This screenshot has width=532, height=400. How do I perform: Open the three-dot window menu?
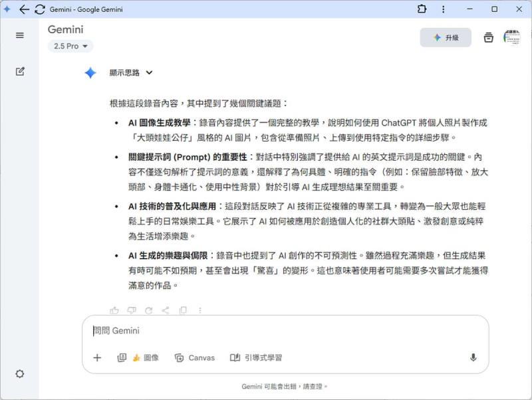coord(443,9)
